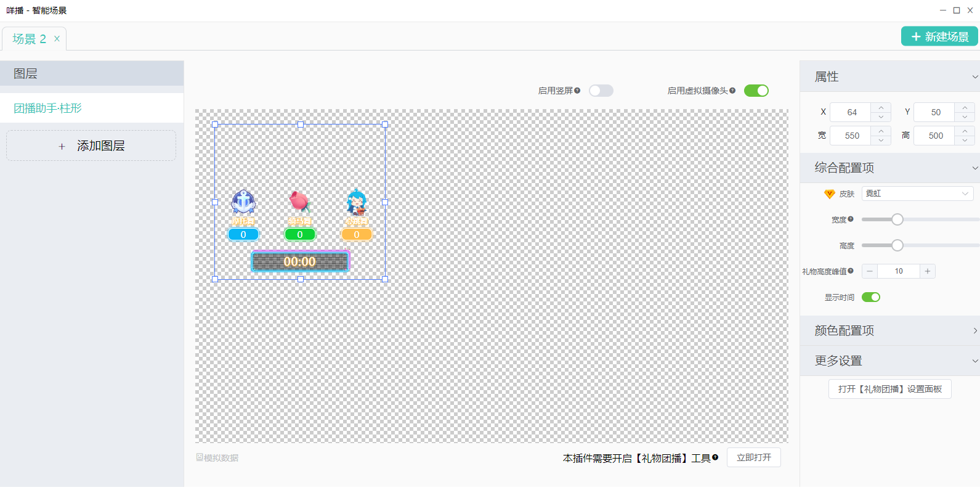Click the VIP diamond icon beside 皮肤

(829, 194)
